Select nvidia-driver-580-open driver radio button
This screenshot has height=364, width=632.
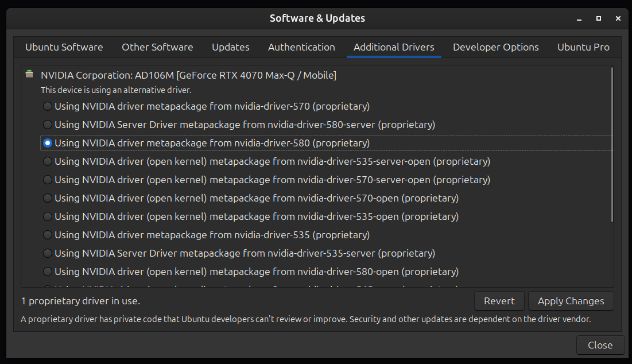48,272
